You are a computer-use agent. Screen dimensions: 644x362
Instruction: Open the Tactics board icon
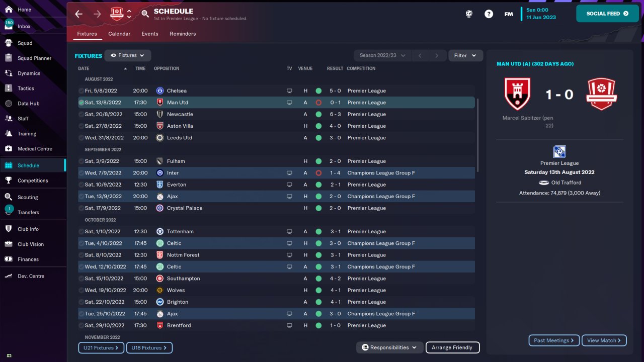(x=9, y=88)
